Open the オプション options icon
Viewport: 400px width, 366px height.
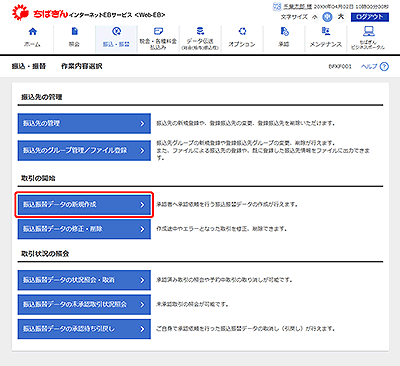[x=242, y=32]
